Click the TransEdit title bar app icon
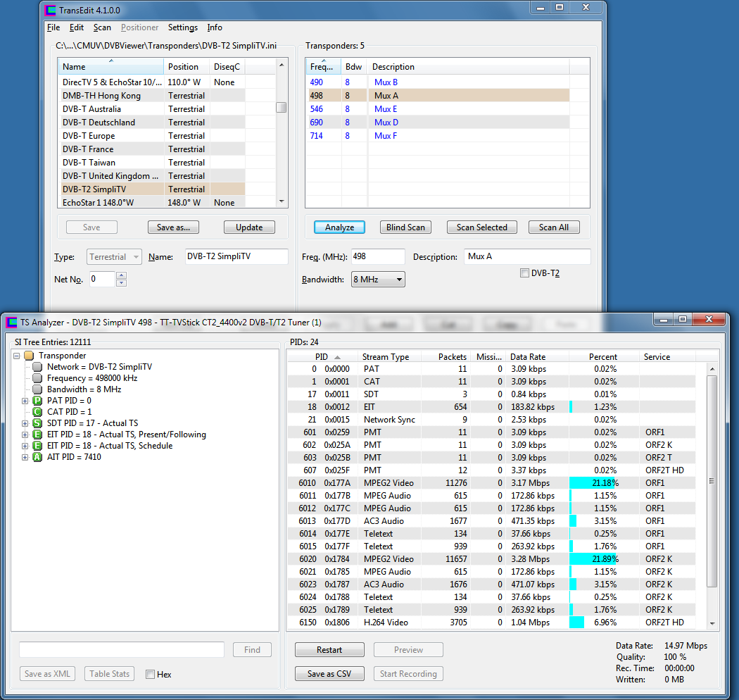This screenshot has width=739, height=700. pyautogui.click(x=50, y=10)
